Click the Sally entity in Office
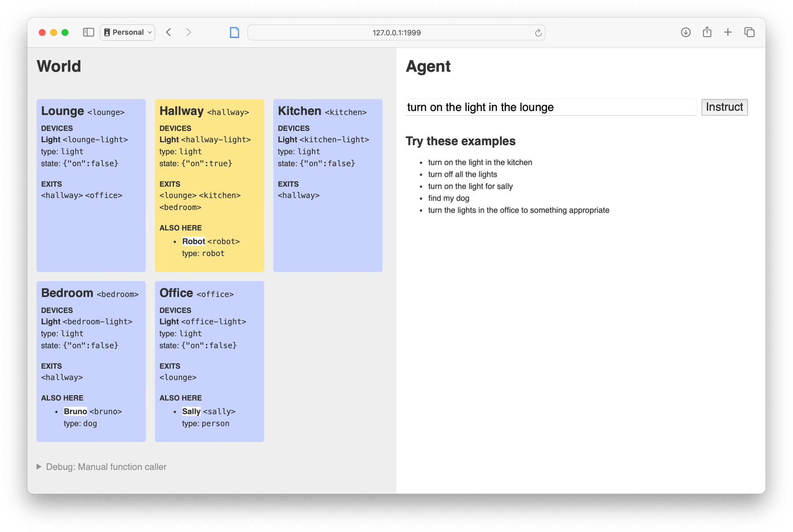The image size is (793, 532). [191, 411]
